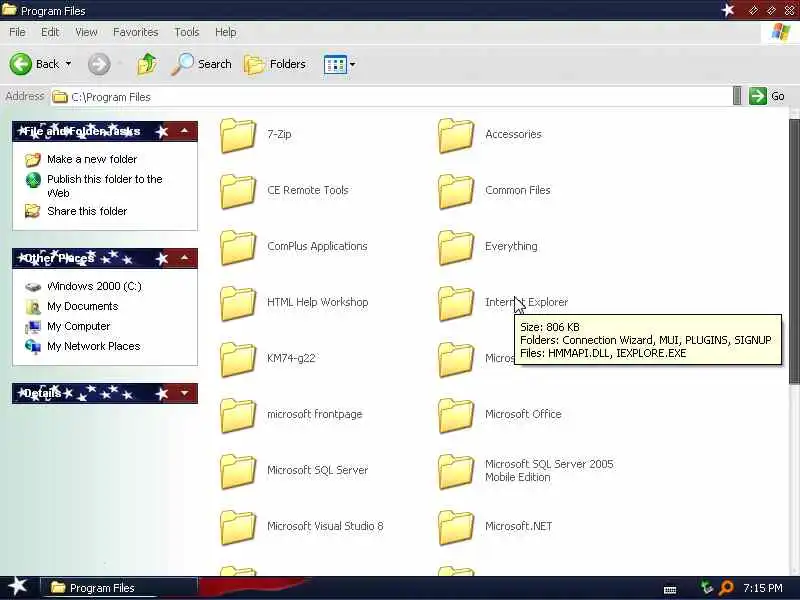Go to My Network Places

(x=93, y=346)
